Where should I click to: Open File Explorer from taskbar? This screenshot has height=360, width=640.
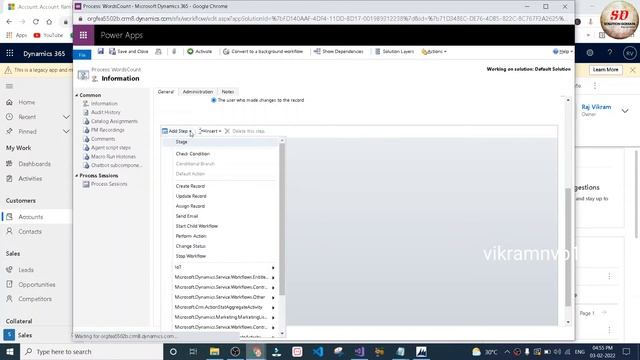click(214, 351)
